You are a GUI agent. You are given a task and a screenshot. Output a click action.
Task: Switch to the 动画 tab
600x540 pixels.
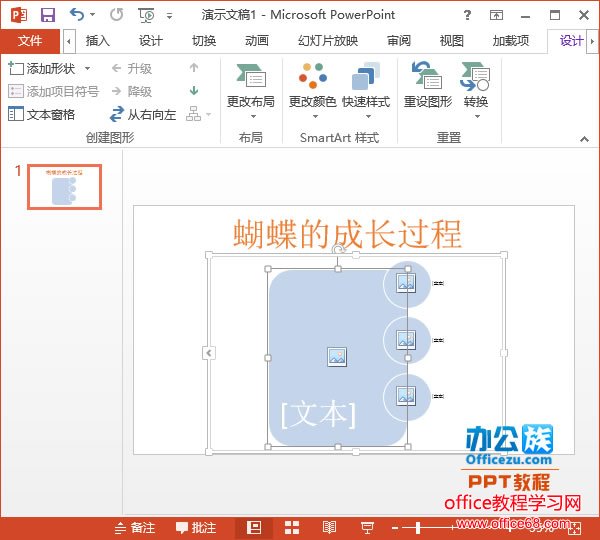point(257,41)
